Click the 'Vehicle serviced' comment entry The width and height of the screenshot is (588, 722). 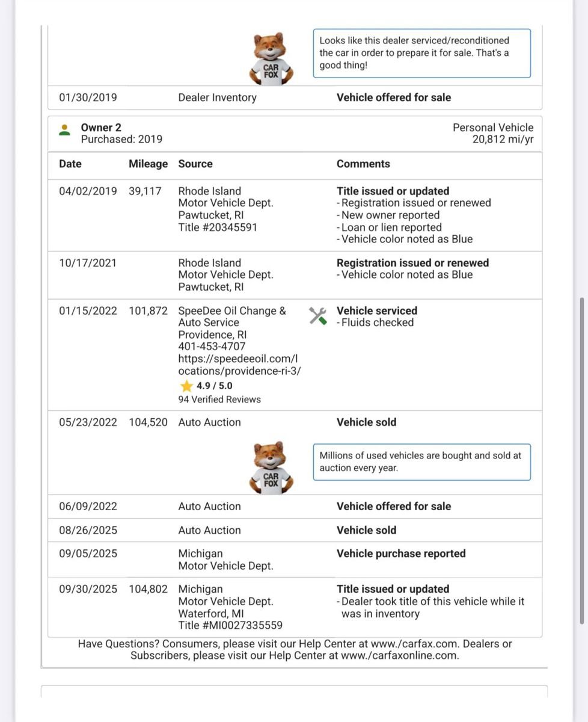(376, 311)
